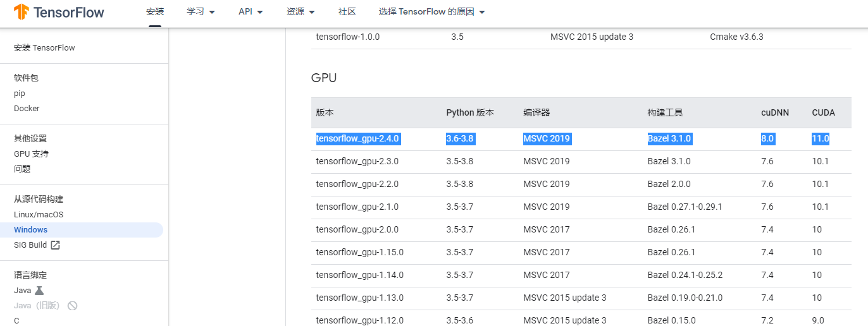The image size is (868, 326).
Task: Click the Bazel 0.27.1-0.29.1 cell
Action: coord(685,207)
